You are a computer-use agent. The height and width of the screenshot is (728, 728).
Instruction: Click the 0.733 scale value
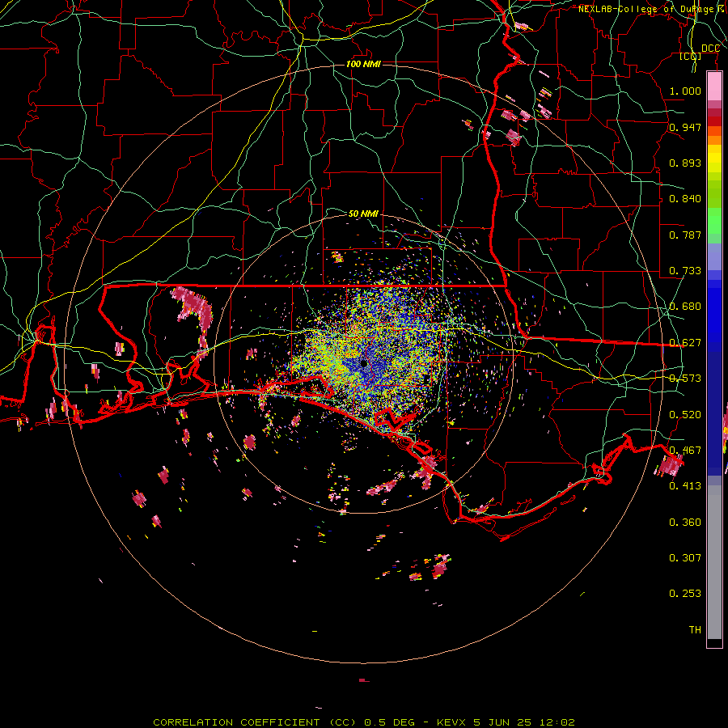pos(685,270)
